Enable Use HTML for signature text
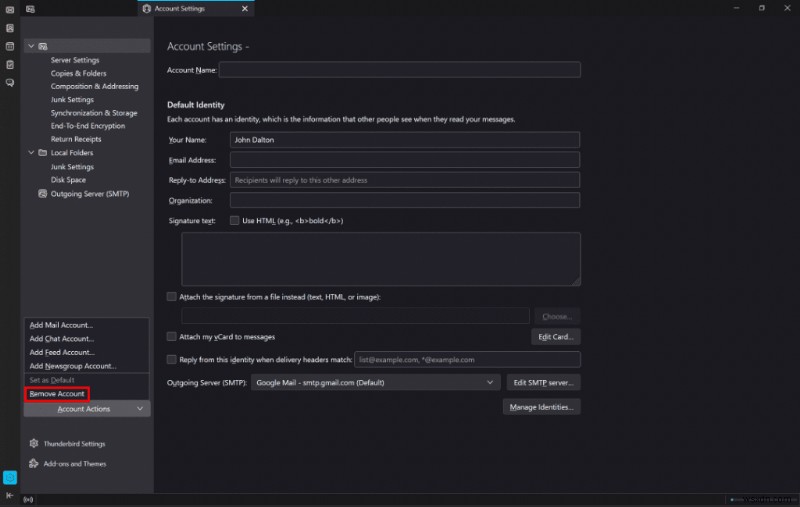 pos(234,220)
